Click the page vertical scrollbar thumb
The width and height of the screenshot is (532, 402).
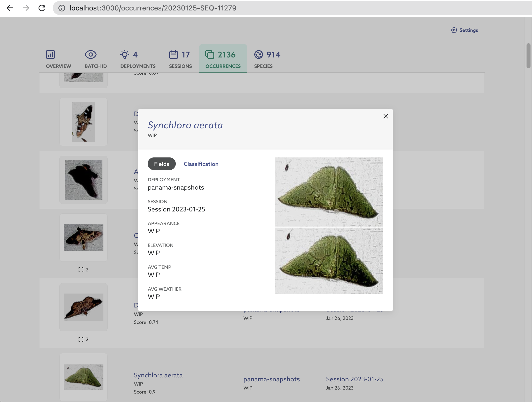click(528, 55)
